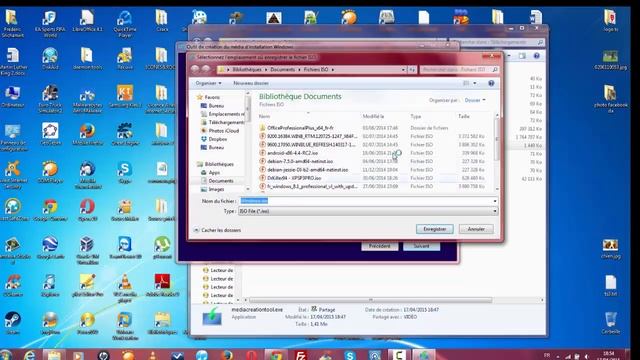This screenshot has height=360, width=640.
Task: Open the Google Chrome desktop icon
Action: click(x=50, y=210)
